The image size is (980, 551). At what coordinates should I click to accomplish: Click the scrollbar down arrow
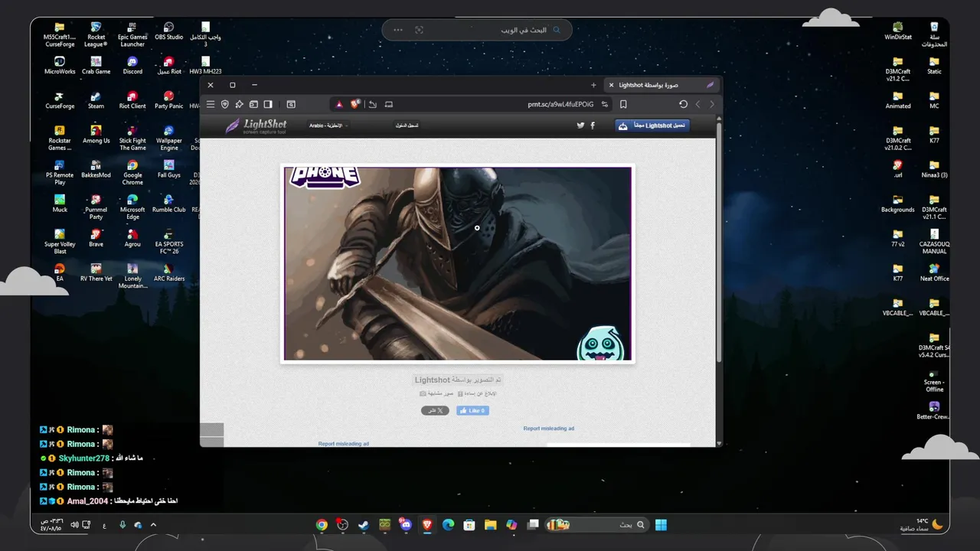pos(719,443)
